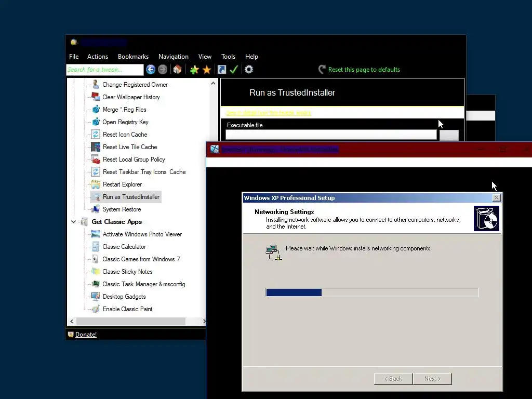The image size is (532, 399).
Task: Click the grey forward navigation arrow
Action: coord(163,70)
